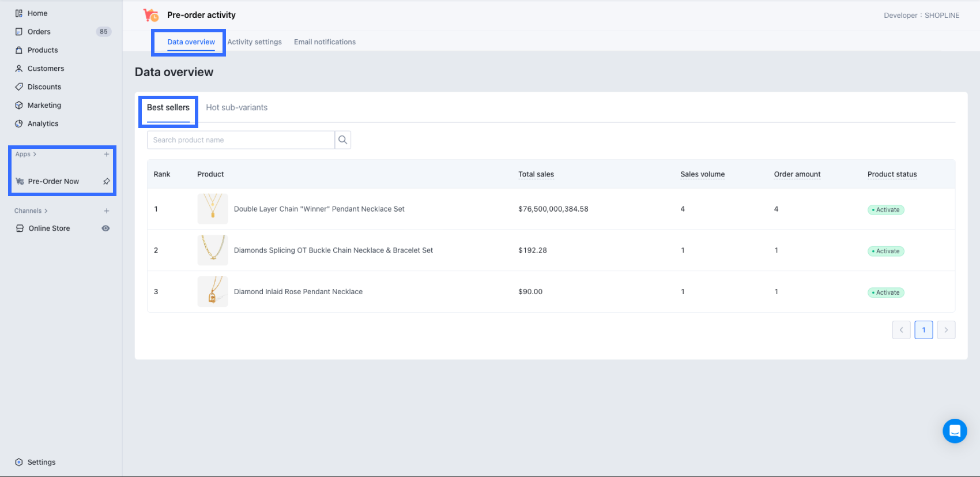Open Settings from the sidebar
Screen dimensions: 980x477
42,462
